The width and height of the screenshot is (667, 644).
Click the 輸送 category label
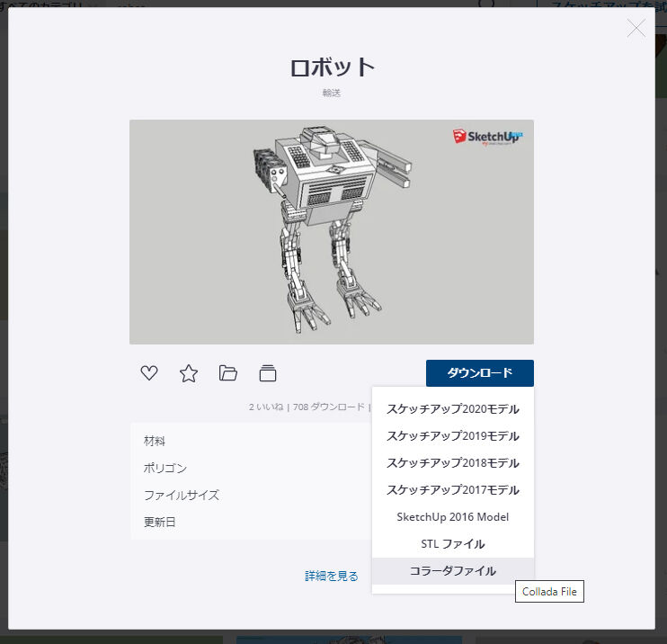tap(332, 93)
